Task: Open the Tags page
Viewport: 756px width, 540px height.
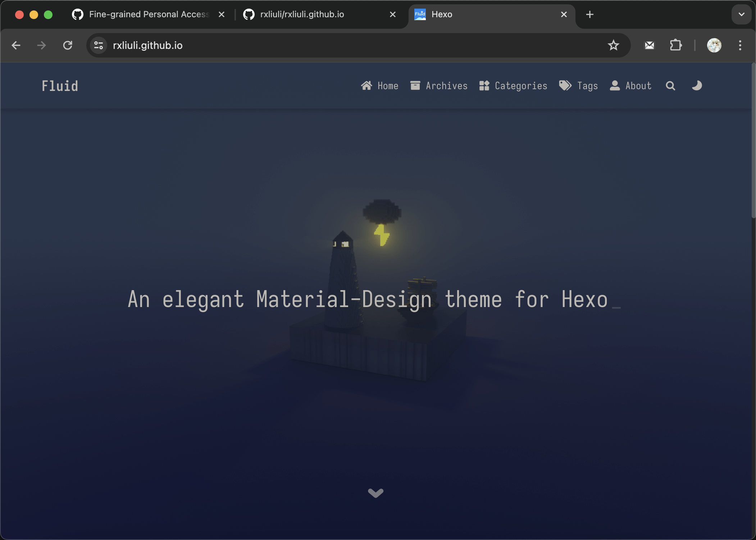Action: 578,86
